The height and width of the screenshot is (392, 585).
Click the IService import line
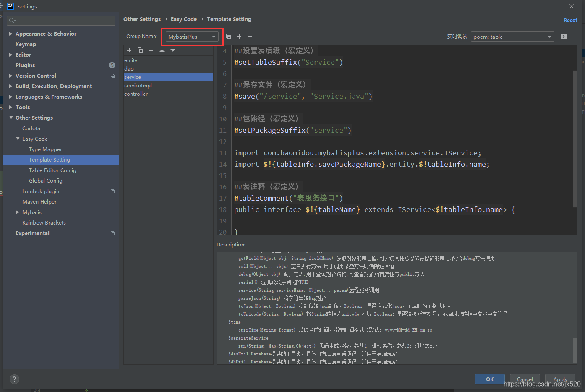[358, 153]
